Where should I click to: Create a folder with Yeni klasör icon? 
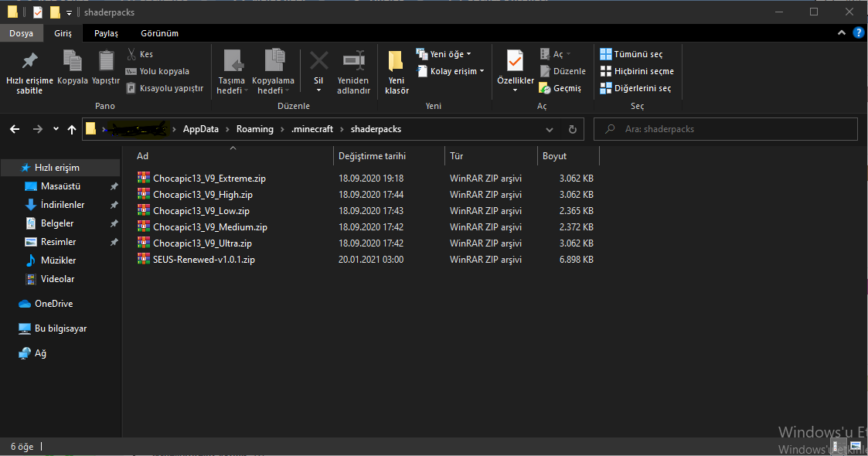point(396,62)
